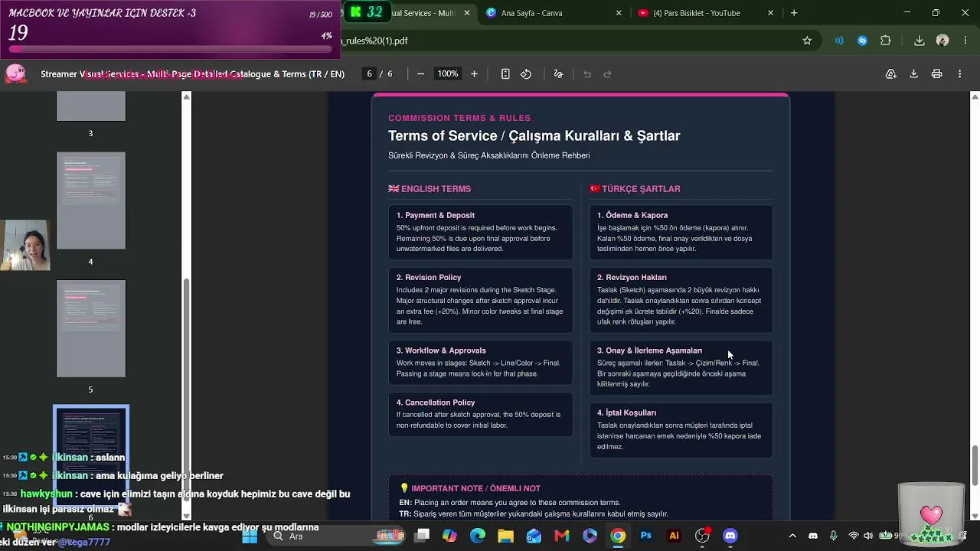Screen dimensions: 980x551
Task: Click the '2. Revizyon Hakları' heading
Action: (632, 278)
